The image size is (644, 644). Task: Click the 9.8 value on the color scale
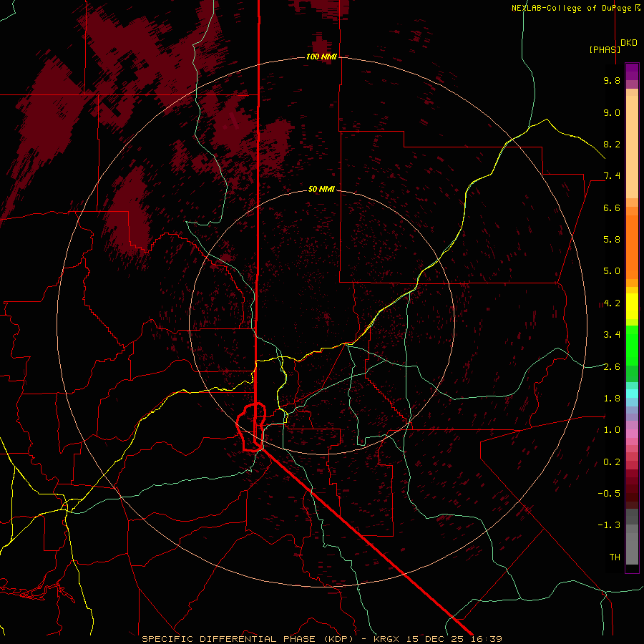[612, 80]
